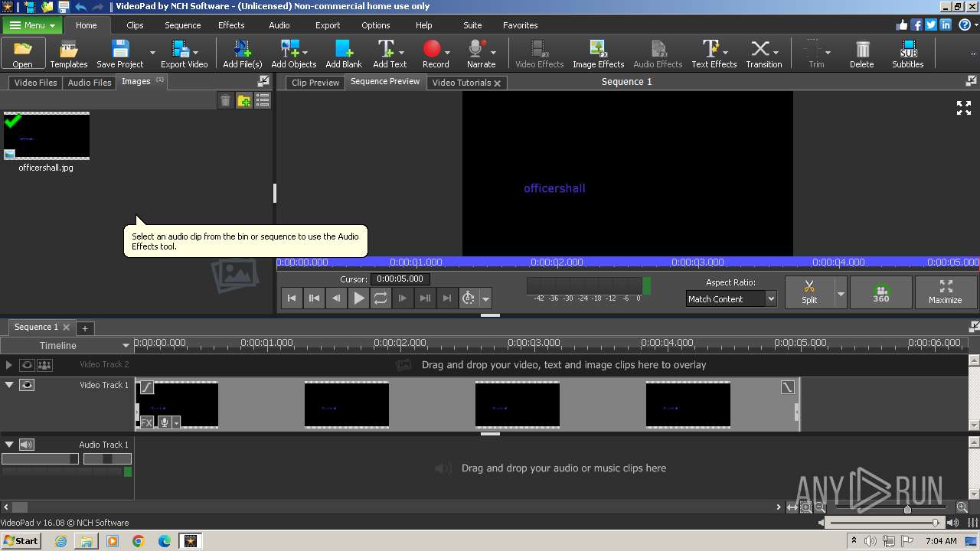Open Timeline mode dropdown

click(69, 345)
